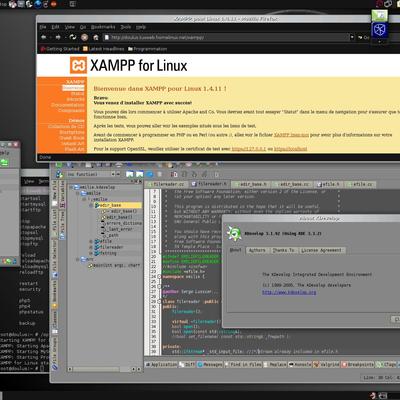Switch to efile.cc editor tab
Image resolution: width=400 pixels, height=400 pixels.
[361, 184]
